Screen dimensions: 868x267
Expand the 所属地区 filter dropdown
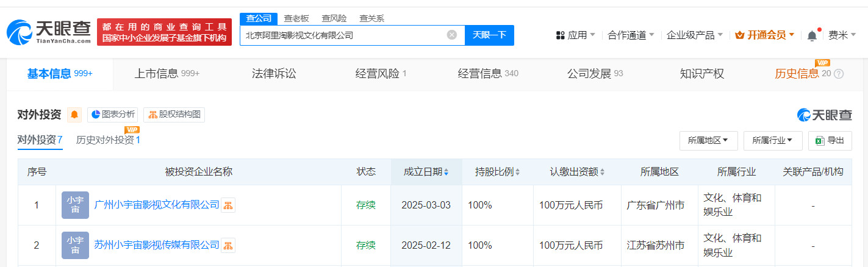click(x=708, y=140)
